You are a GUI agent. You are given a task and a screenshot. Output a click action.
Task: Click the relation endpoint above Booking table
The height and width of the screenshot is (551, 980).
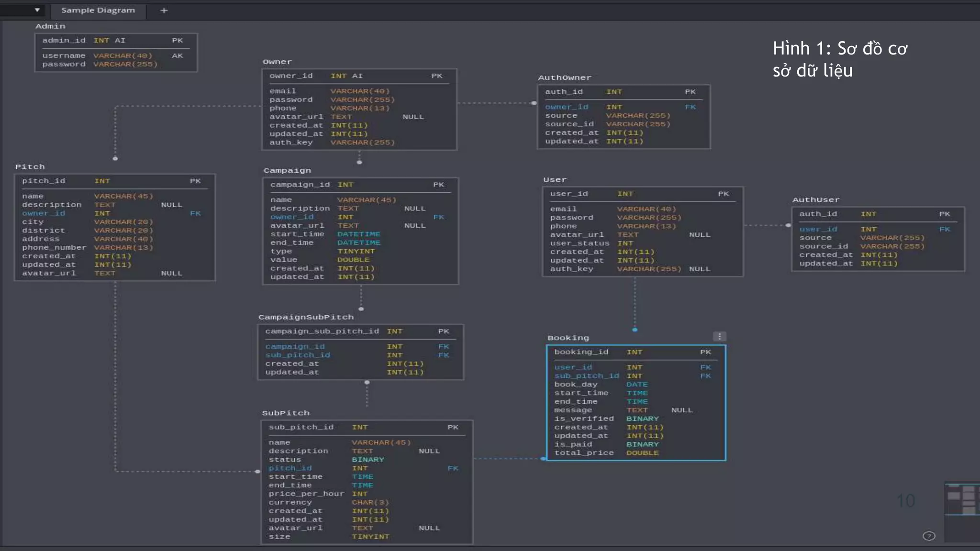635,330
